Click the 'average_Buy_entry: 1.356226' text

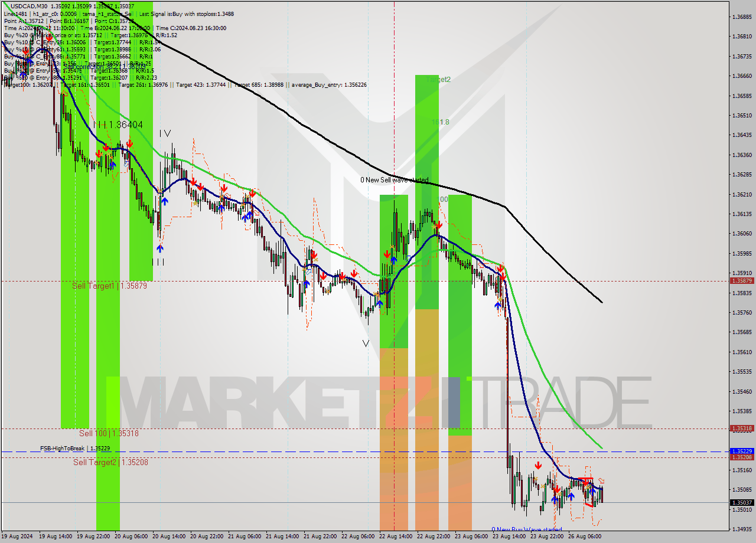pyautogui.click(x=328, y=85)
